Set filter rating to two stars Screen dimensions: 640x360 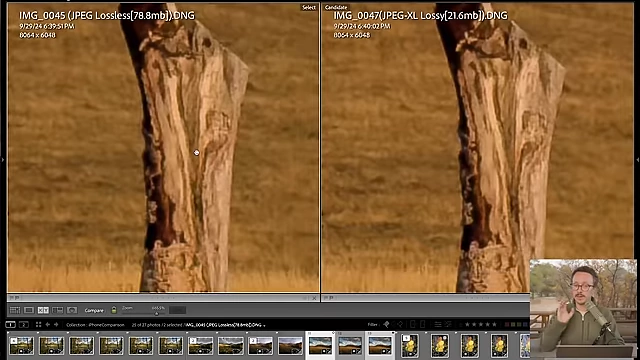474,324
